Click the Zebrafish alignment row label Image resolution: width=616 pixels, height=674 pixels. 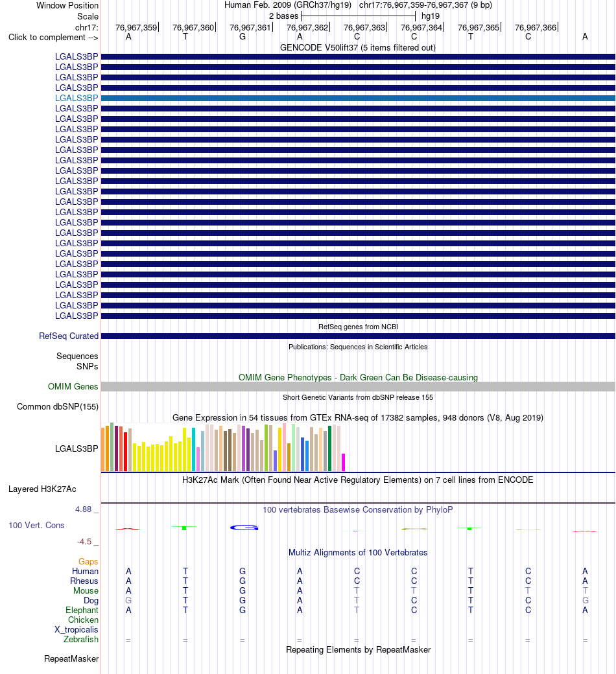81,640
